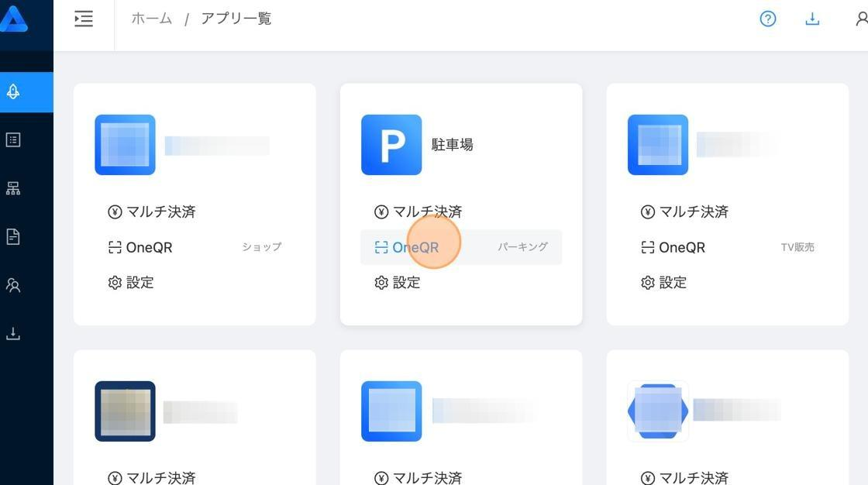Click the blue triangle logo in sidebar
Screen dimensions: 868x485
13,19
